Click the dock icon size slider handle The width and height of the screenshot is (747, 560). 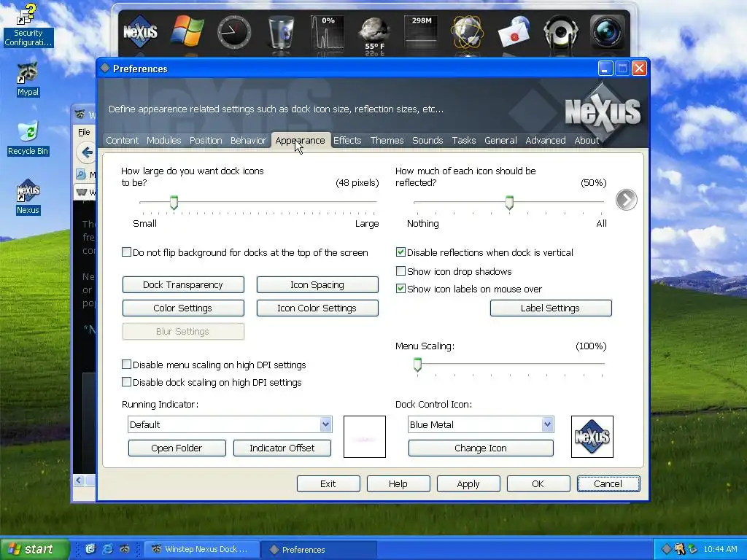tap(174, 203)
